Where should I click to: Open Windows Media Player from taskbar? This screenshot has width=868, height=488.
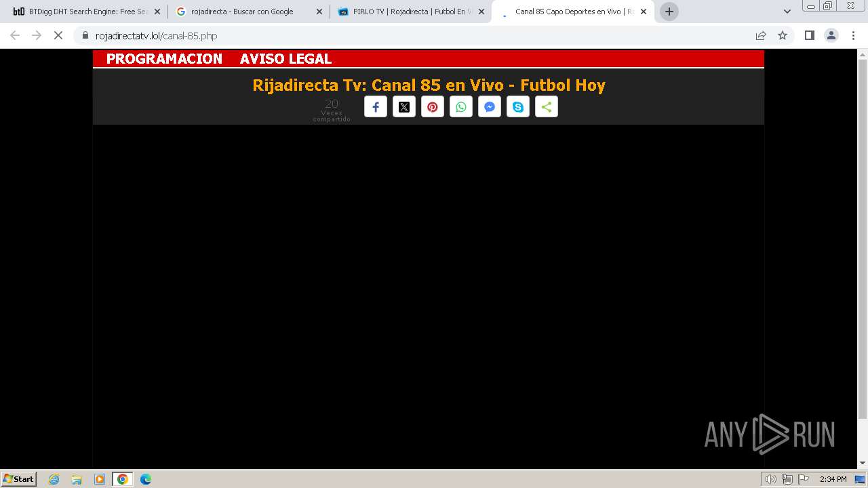100,479
